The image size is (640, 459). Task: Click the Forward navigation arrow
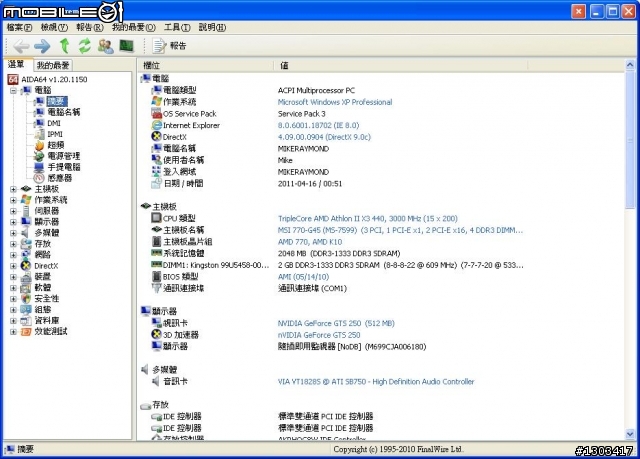pos(42,46)
